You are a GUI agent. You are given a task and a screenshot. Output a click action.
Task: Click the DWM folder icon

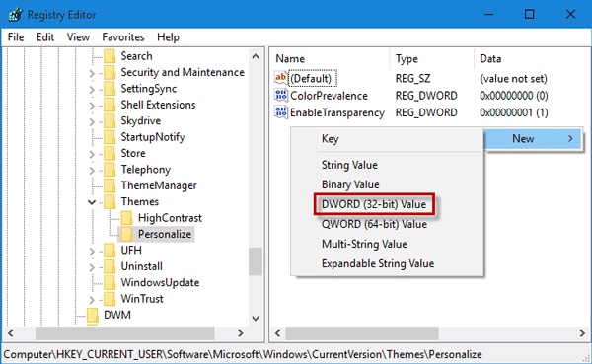click(93, 315)
